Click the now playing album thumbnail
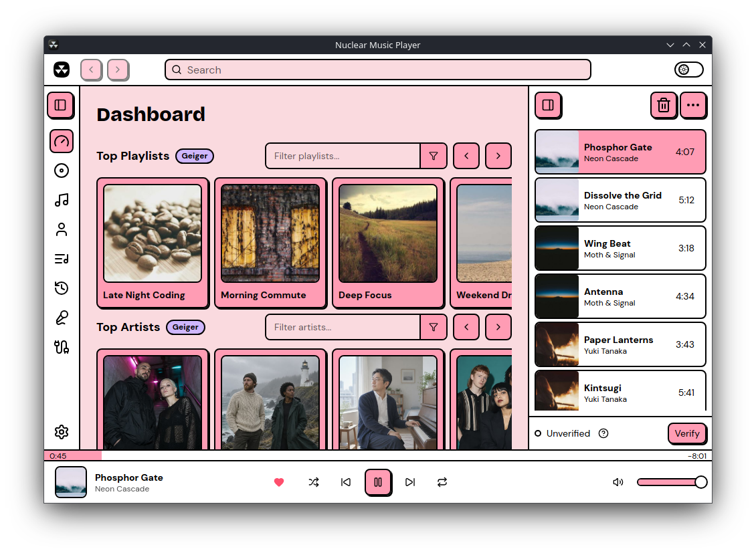 click(x=71, y=482)
